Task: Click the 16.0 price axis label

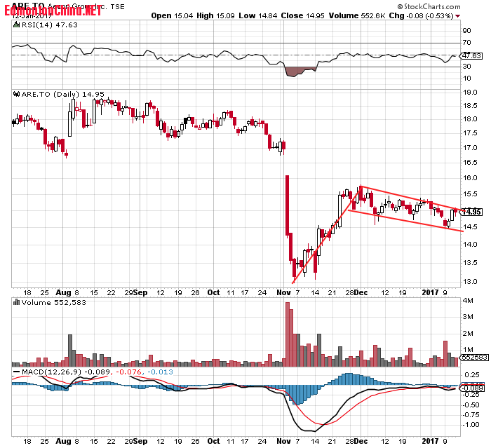Action: pyautogui.click(x=470, y=178)
